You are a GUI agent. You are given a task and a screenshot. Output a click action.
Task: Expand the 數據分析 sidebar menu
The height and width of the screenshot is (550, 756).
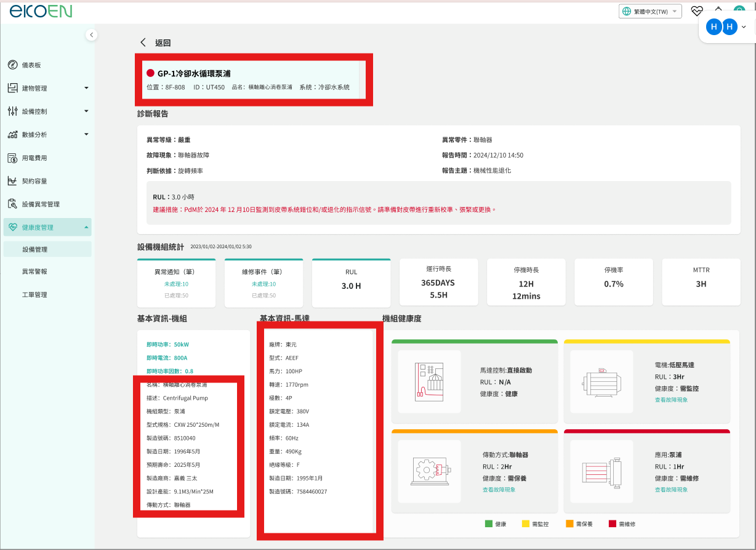tap(86, 134)
